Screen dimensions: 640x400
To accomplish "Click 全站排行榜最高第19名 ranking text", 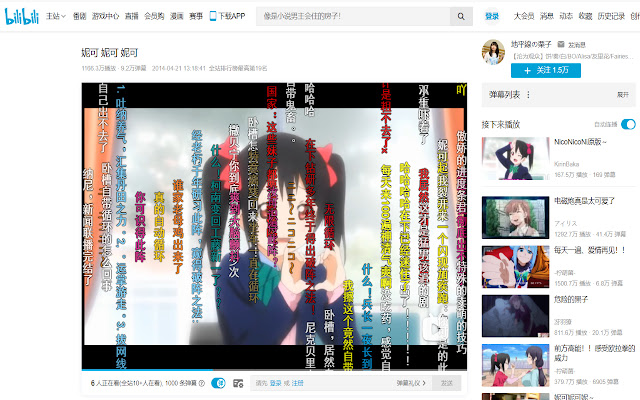I will 238,68.
